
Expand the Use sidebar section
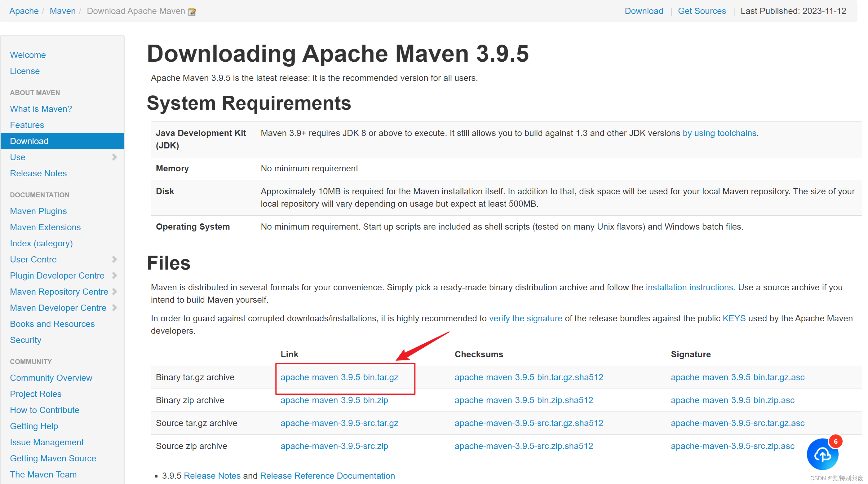[x=114, y=157]
